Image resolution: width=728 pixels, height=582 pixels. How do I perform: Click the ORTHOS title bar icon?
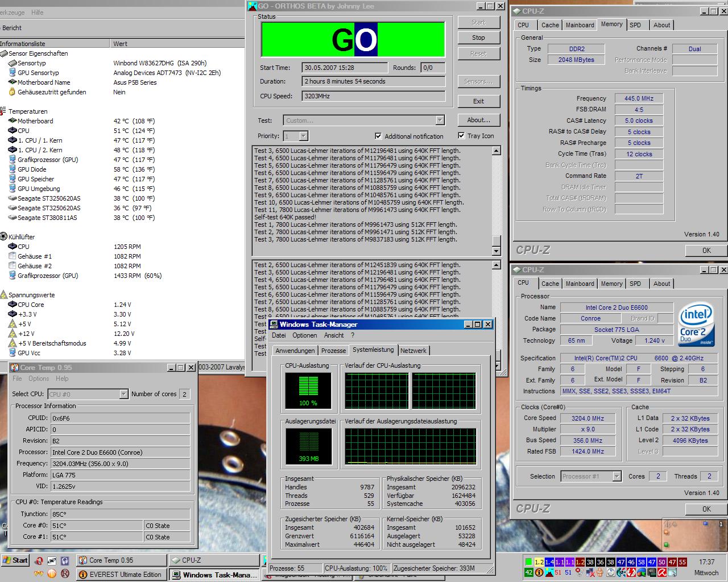tap(253, 6)
